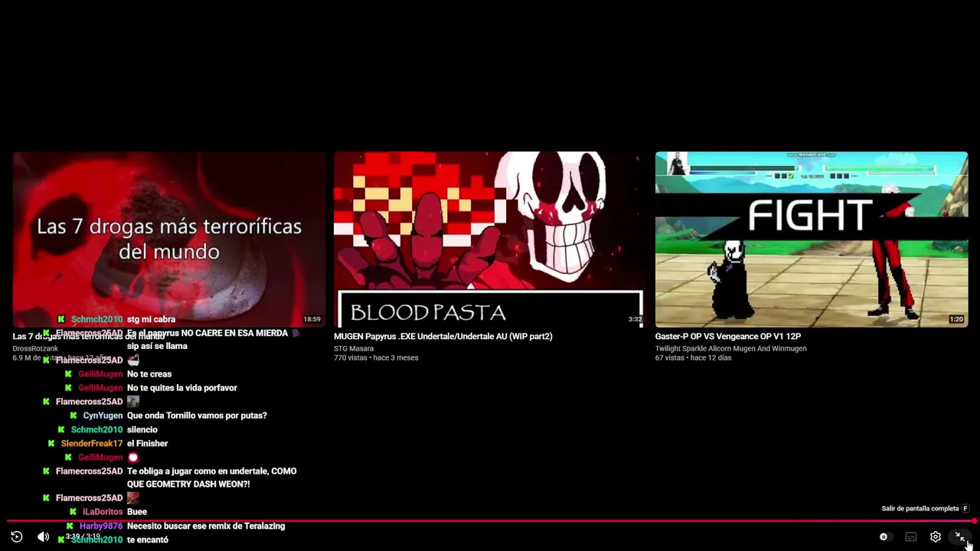
Task: Open the Gaster-P FIGHT video thumbnail
Action: [812, 240]
